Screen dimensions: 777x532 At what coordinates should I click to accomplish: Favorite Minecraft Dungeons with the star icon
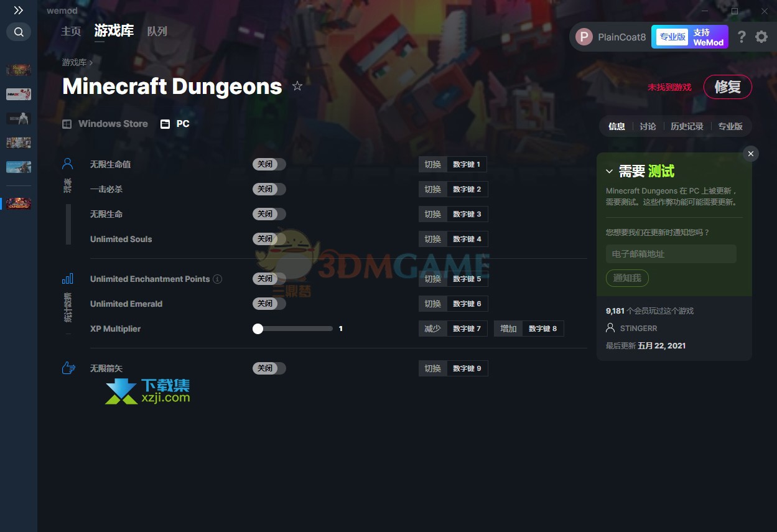click(297, 86)
